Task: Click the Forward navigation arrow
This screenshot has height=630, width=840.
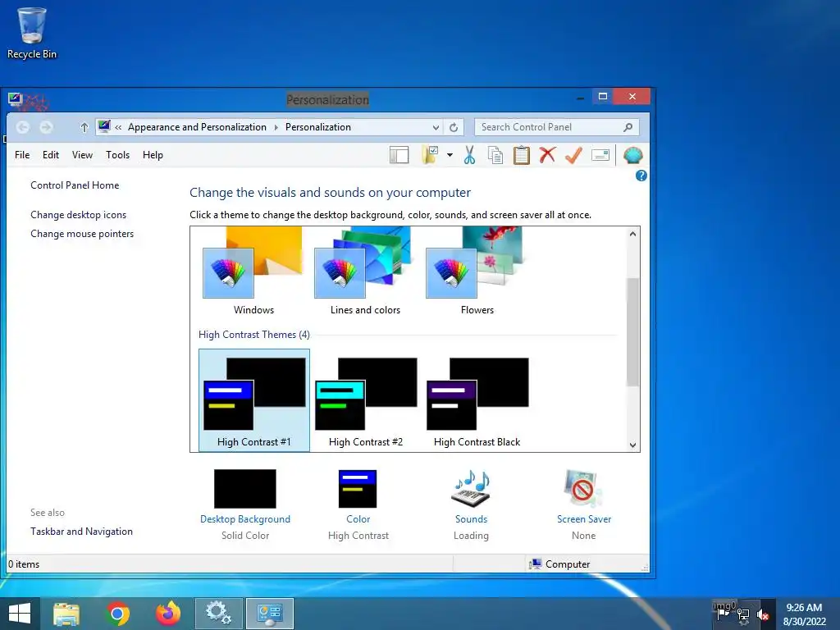Action: pos(46,127)
